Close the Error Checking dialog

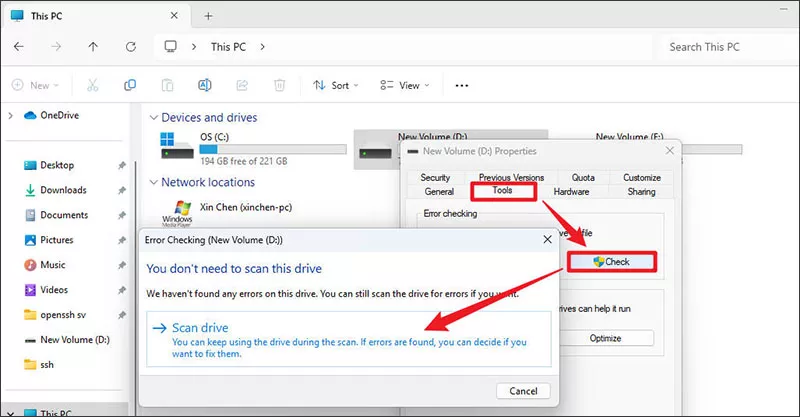(547, 239)
